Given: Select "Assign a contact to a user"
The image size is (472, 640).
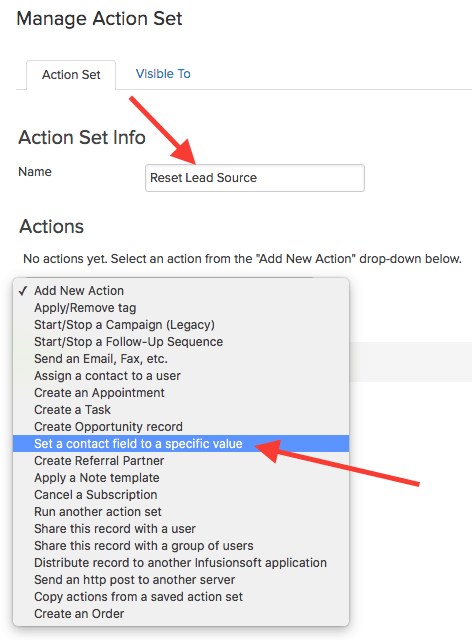Looking at the screenshot, I should [181, 376].
